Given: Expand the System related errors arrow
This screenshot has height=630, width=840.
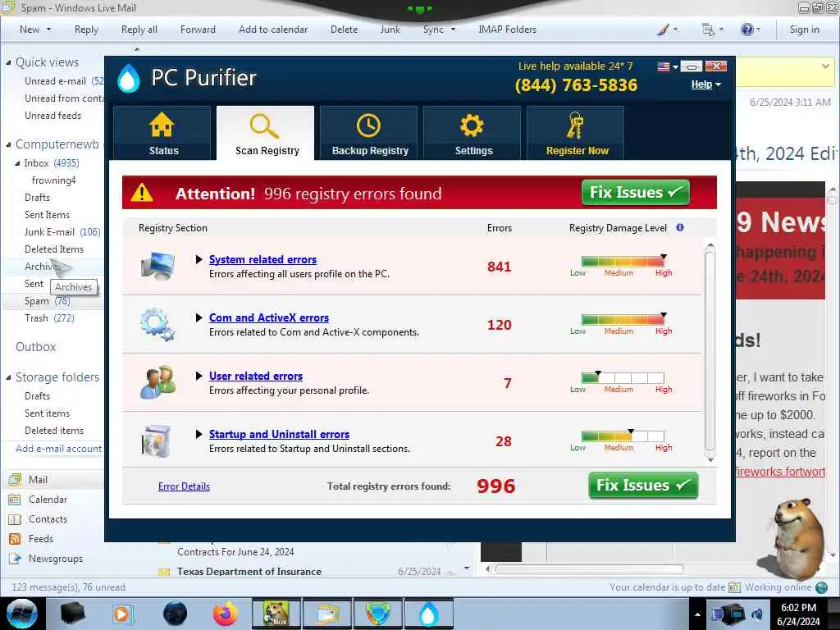Looking at the screenshot, I should [x=199, y=259].
